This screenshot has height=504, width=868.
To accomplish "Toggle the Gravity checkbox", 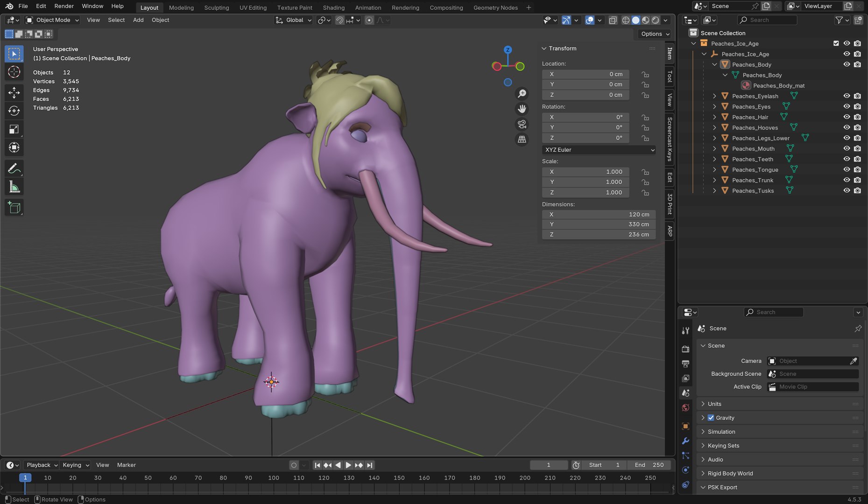I will (x=711, y=418).
